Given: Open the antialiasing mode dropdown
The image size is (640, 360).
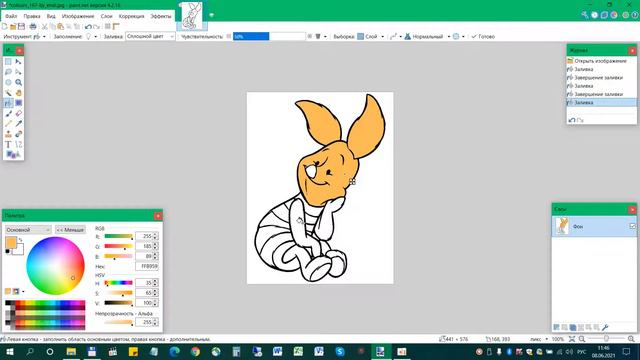Looking at the screenshot, I should pyautogui.click(x=396, y=36).
